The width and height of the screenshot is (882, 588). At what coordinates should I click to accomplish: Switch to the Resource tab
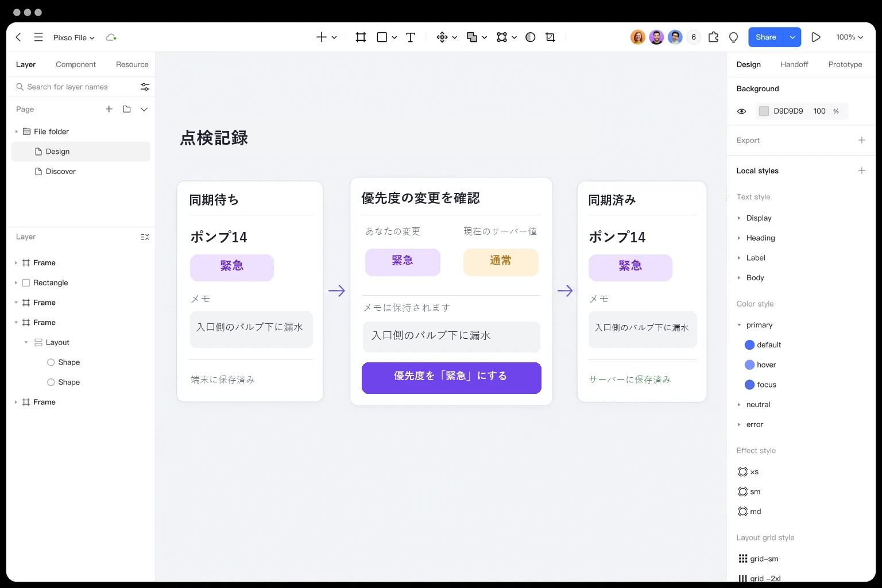coord(132,64)
